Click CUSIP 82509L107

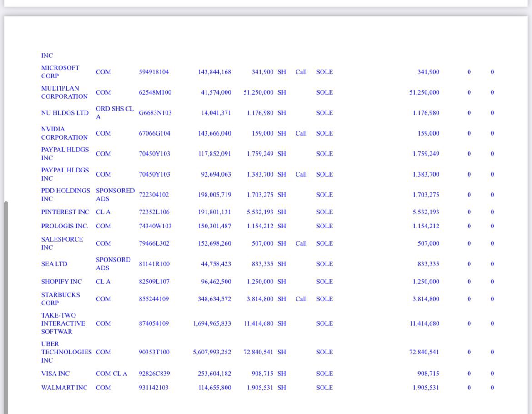[x=154, y=282]
